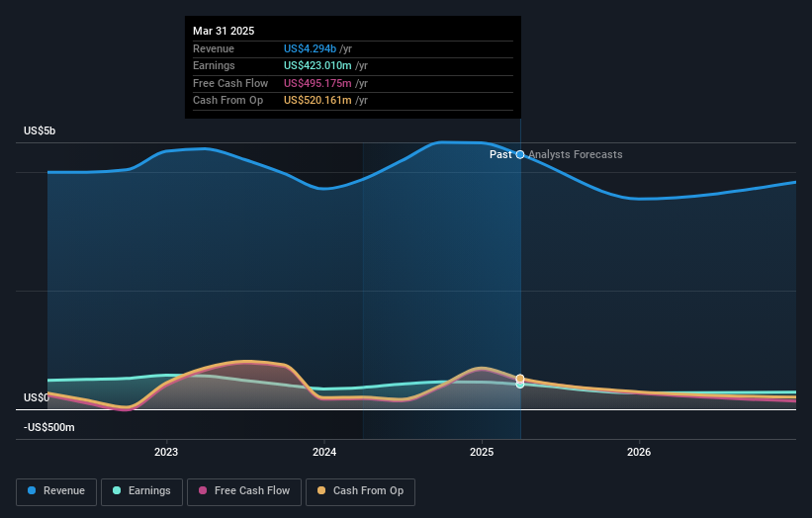The height and width of the screenshot is (518, 812).
Task: Click the Free Cash Flow label in tooltip
Action: (x=230, y=83)
